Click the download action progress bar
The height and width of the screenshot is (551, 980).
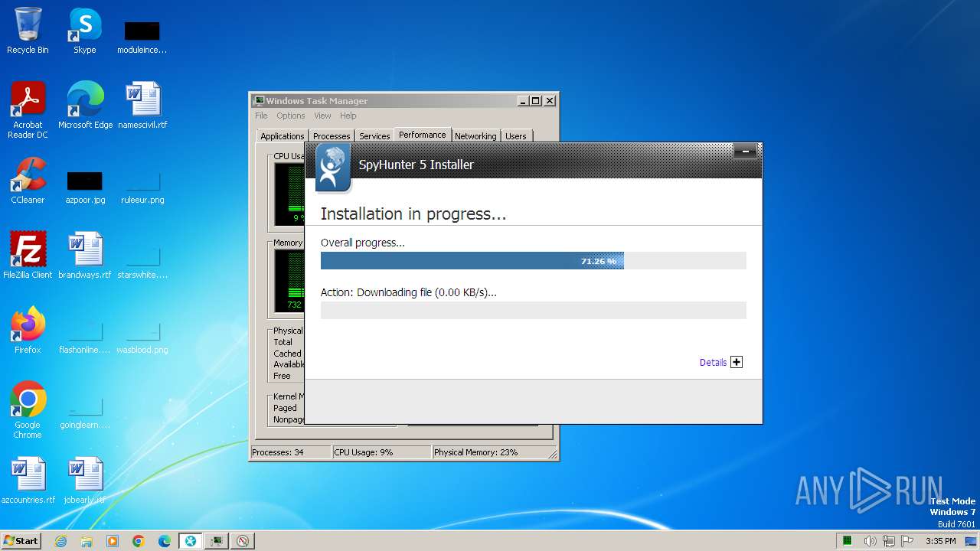pos(533,310)
